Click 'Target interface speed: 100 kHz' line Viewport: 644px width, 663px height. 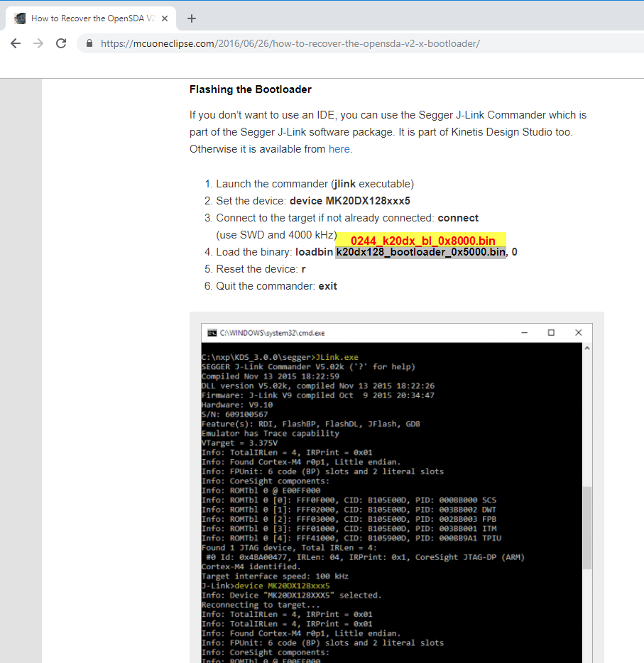275,576
